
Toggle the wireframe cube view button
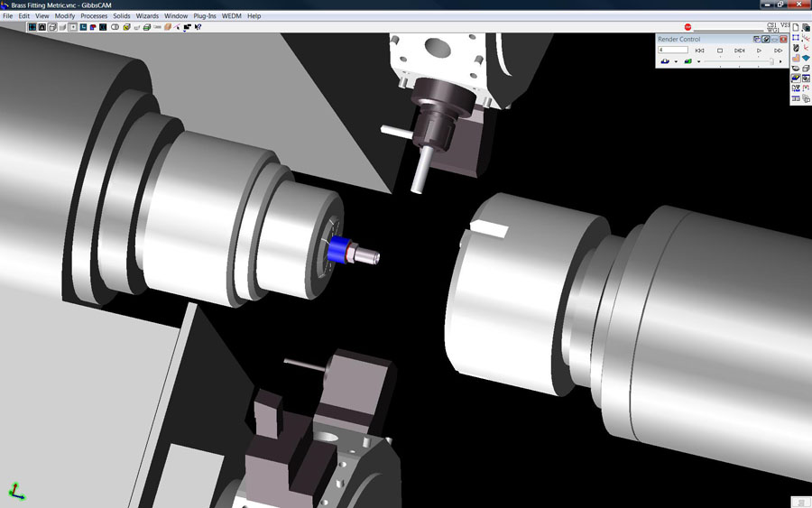[x=52, y=27]
